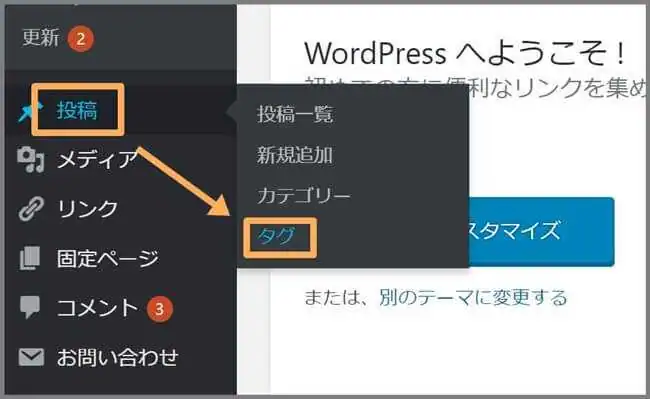Open the リンク links menu
The height and width of the screenshot is (399, 650).
pos(87,209)
